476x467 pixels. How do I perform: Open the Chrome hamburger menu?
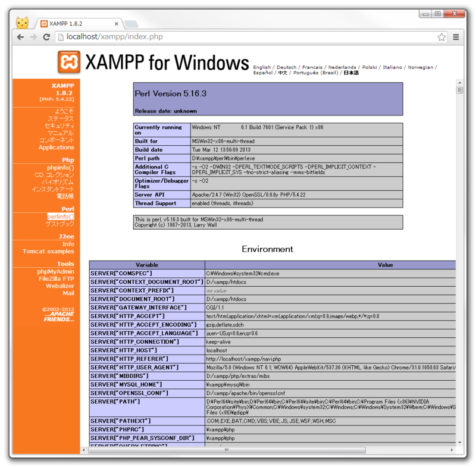(x=456, y=37)
